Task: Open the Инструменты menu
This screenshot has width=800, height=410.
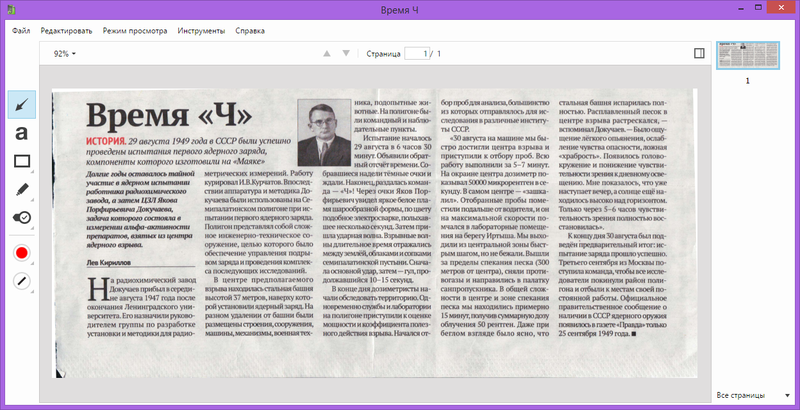Action: [201, 31]
